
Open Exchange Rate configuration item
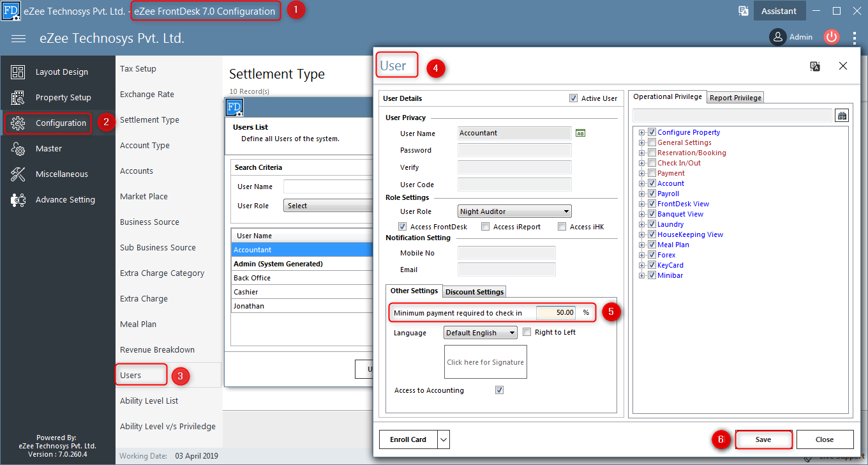147,94
